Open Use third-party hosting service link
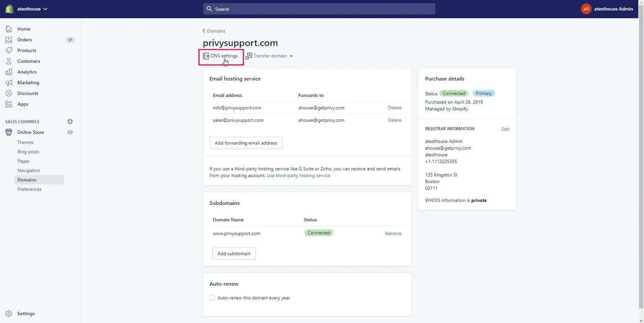This screenshot has height=323, width=644. pyautogui.click(x=298, y=176)
